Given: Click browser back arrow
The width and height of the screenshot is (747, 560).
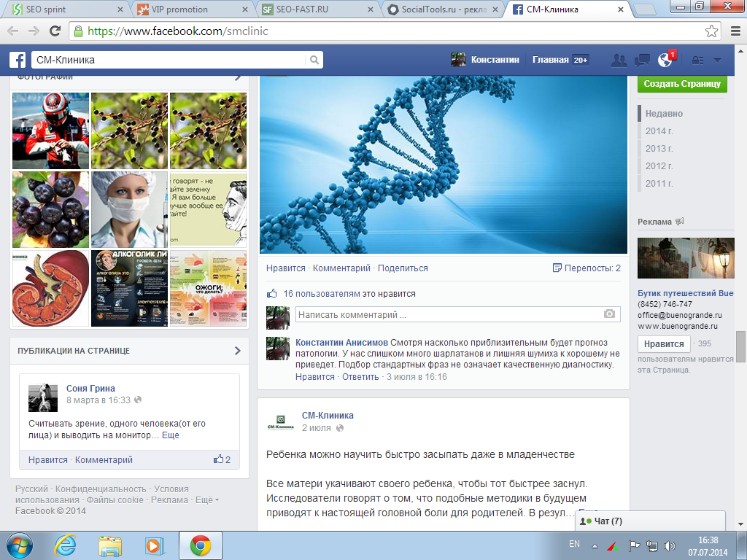Looking at the screenshot, I should tap(13, 31).
